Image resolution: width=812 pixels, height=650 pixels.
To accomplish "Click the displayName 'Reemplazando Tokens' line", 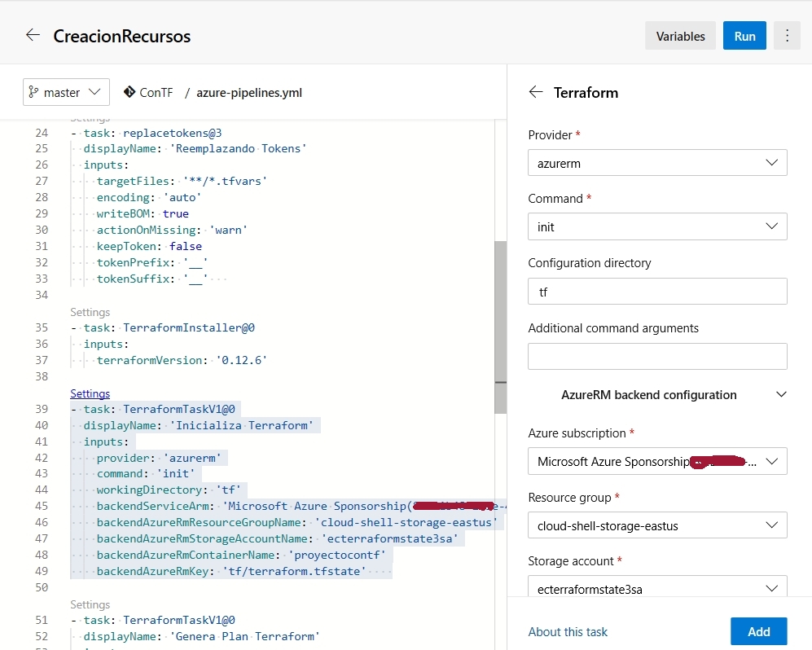I will pyautogui.click(x=195, y=148).
